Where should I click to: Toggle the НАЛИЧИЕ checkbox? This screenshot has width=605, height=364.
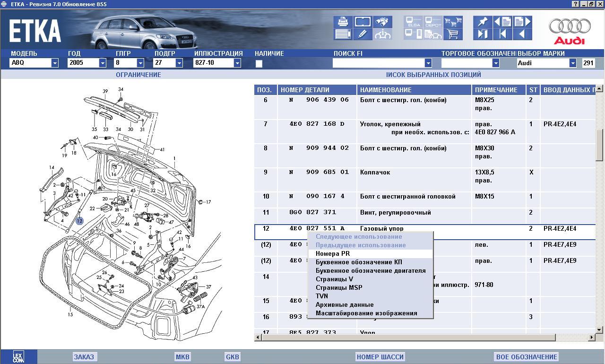pyautogui.click(x=259, y=63)
